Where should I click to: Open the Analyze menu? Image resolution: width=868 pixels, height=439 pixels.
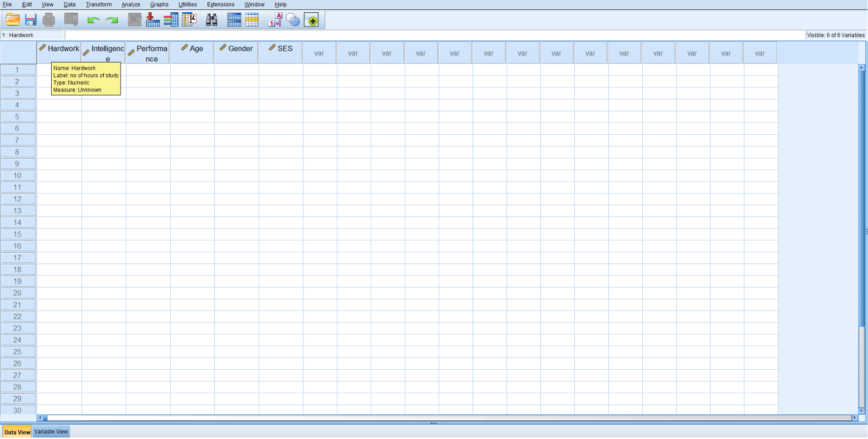131,4
